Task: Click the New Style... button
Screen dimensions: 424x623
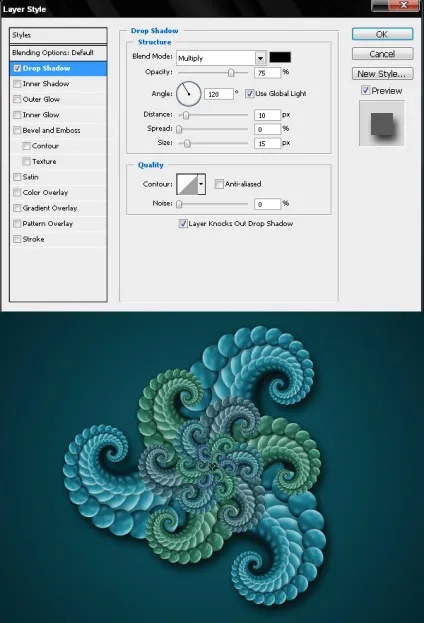Action: tap(382, 74)
